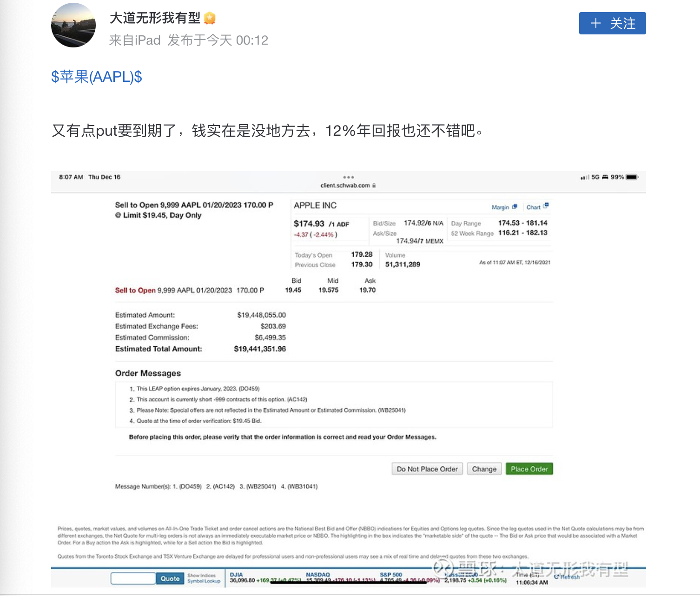This screenshot has height=596, width=700.
Task: Click the blue Quote button
Action: point(170,578)
